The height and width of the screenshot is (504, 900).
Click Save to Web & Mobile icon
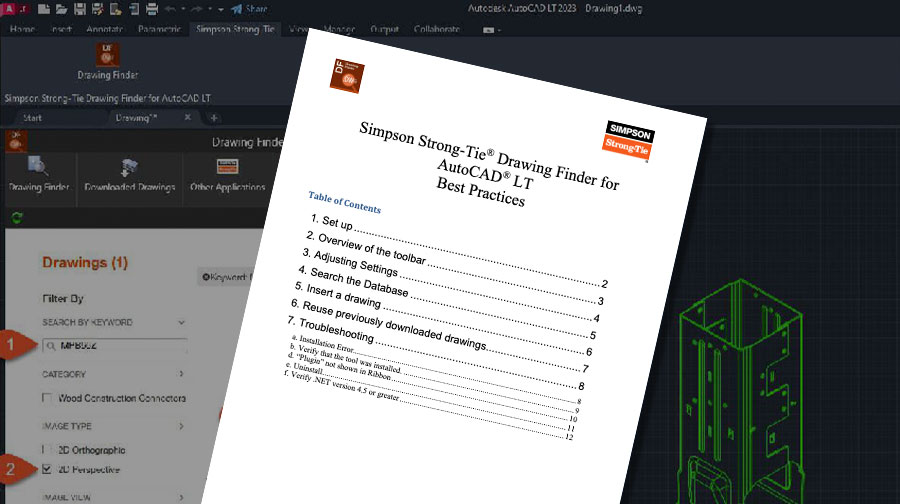pos(134,9)
